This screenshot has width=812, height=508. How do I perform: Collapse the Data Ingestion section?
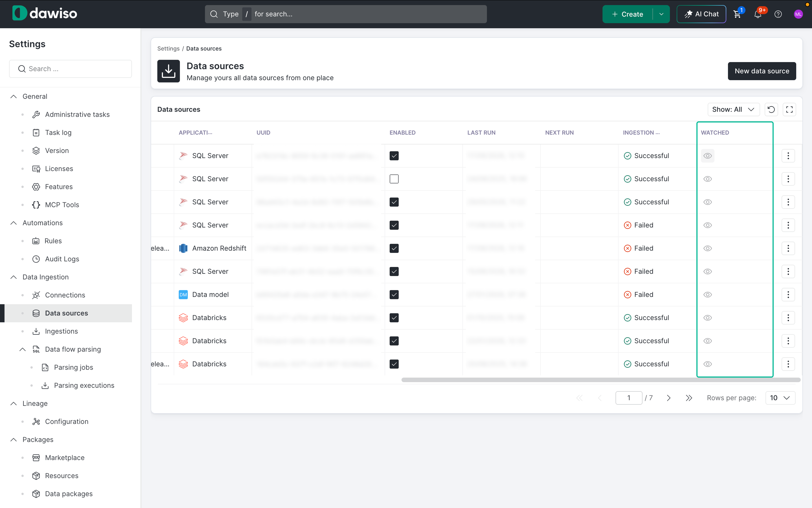[x=14, y=277]
